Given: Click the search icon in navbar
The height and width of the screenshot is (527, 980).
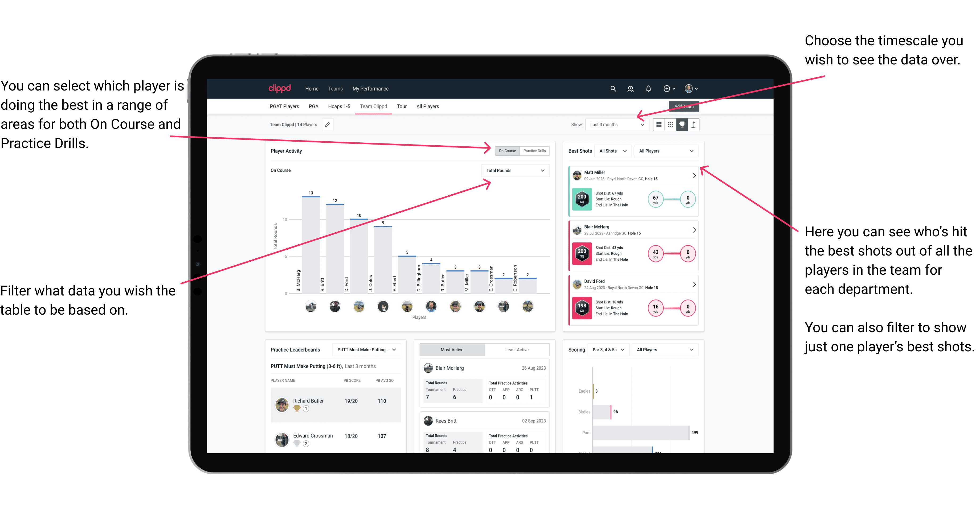Looking at the screenshot, I should 613,88.
